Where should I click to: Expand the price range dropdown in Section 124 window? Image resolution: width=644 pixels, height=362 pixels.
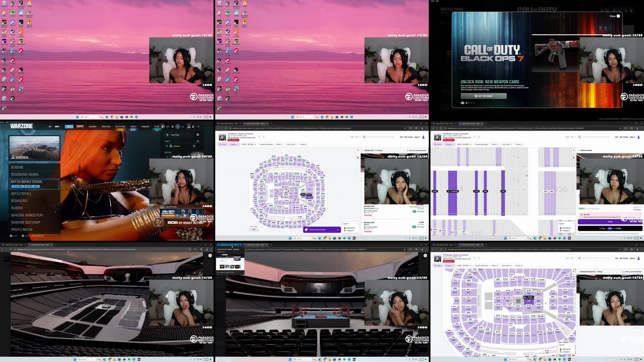(x=249, y=144)
